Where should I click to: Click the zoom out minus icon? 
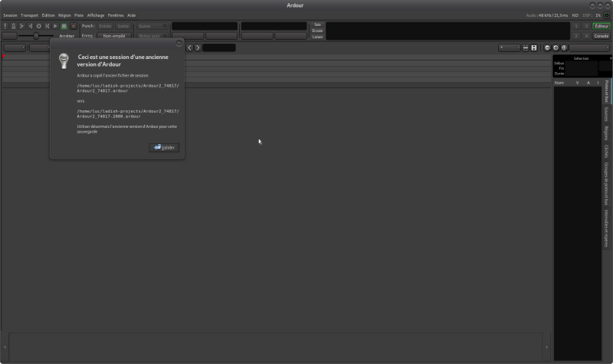point(547,48)
